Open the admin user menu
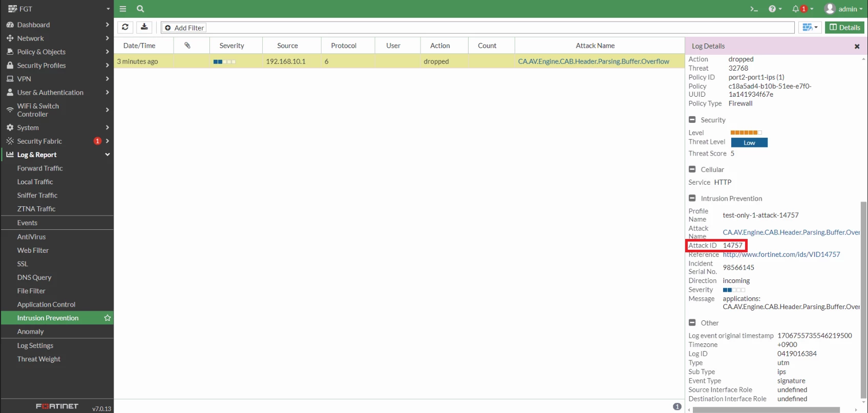The height and width of the screenshot is (413, 868). (x=843, y=9)
